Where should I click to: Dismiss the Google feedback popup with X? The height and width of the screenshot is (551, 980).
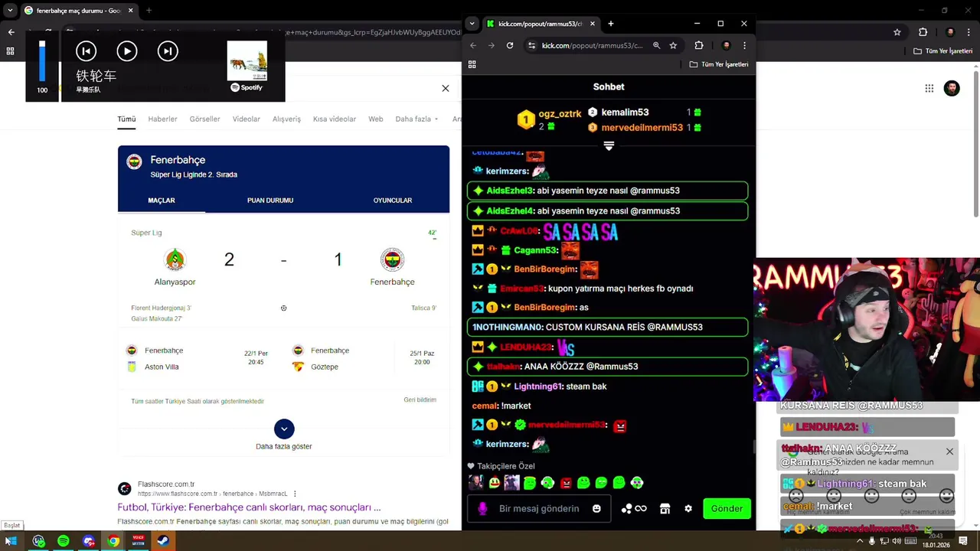(949, 452)
